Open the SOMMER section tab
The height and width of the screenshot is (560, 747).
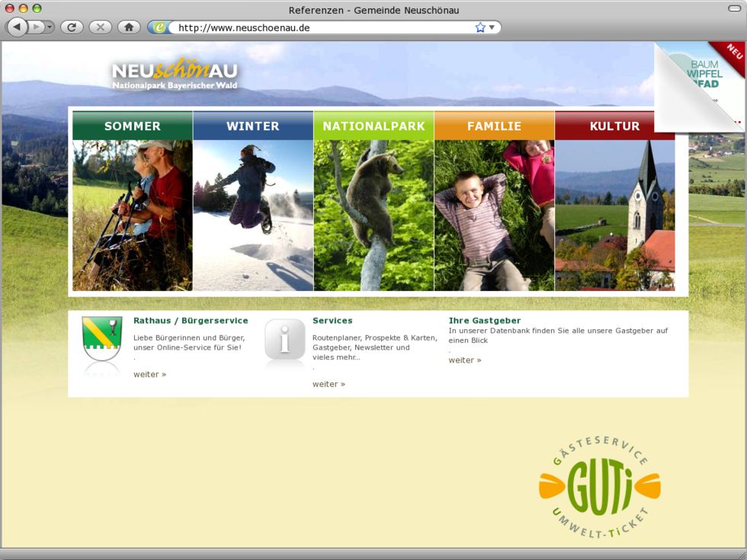(133, 126)
